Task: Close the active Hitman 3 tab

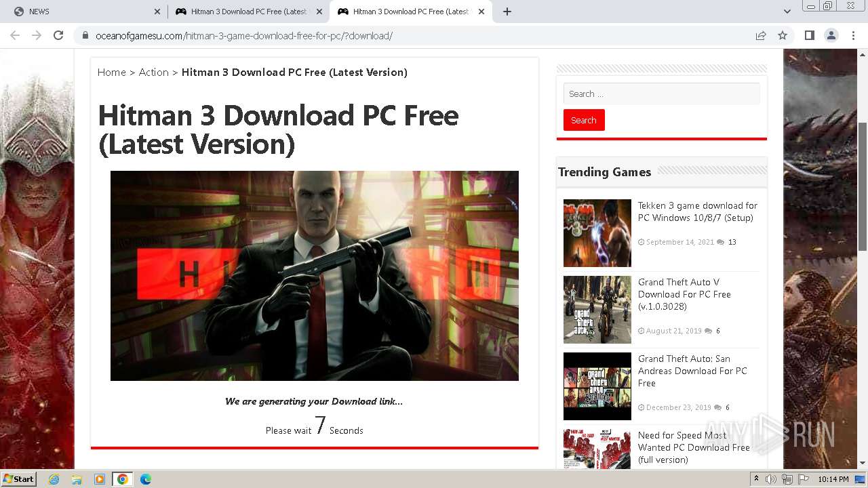Action: [x=481, y=12]
